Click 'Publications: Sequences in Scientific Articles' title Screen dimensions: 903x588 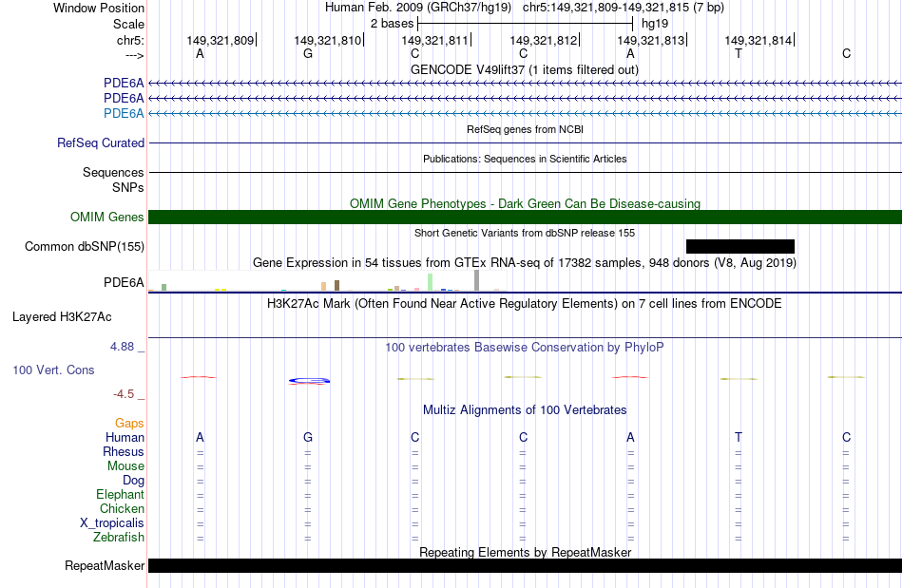[x=525, y=159]
